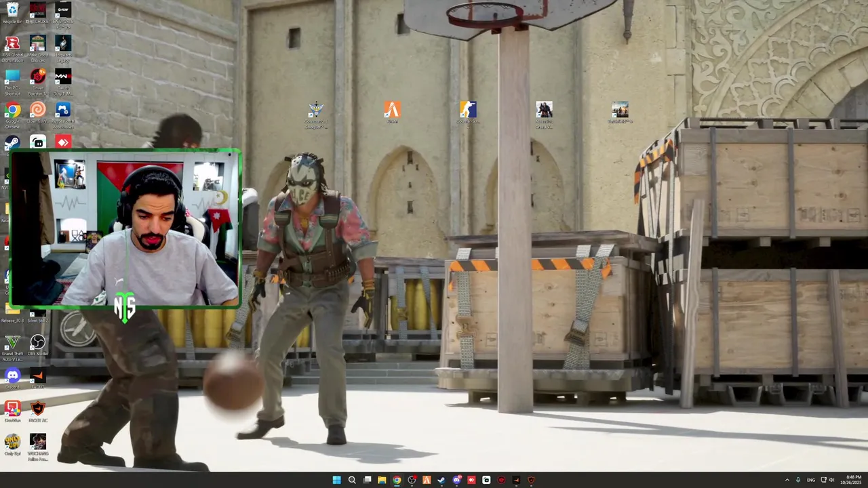Open the Recycle Bin desktop icon
The height and width of the screenshot is (488, 868).
[12, 13]
